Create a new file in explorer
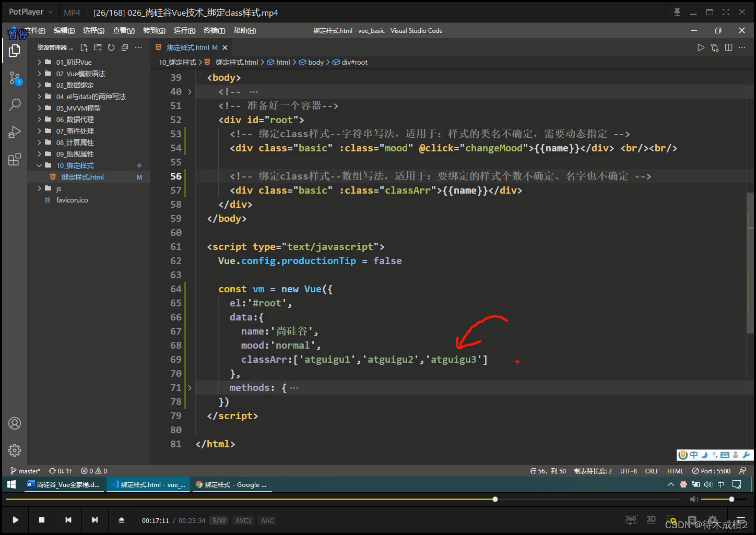The width and height of the screenshot is (756, 535). [84, 47]
